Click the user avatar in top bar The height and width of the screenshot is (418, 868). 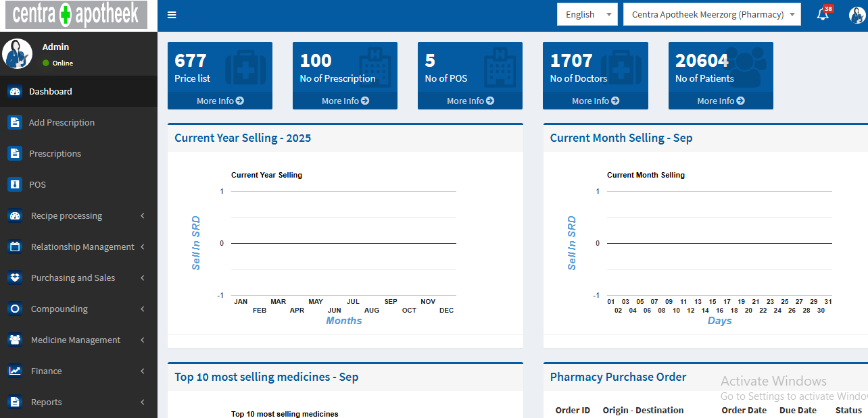point(857,15)
